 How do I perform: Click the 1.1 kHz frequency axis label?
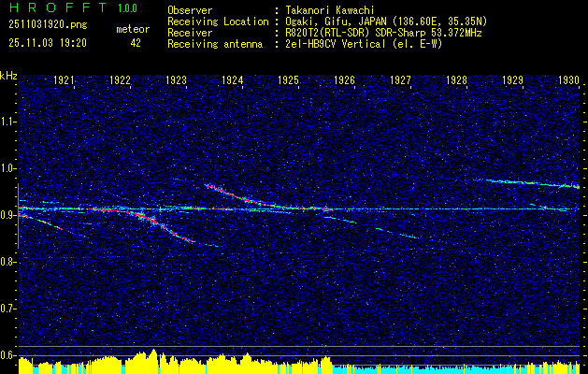(7, 122)
